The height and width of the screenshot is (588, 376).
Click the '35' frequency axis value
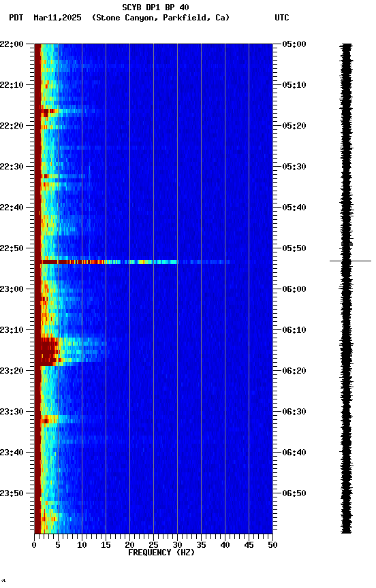tap(201, 545)
